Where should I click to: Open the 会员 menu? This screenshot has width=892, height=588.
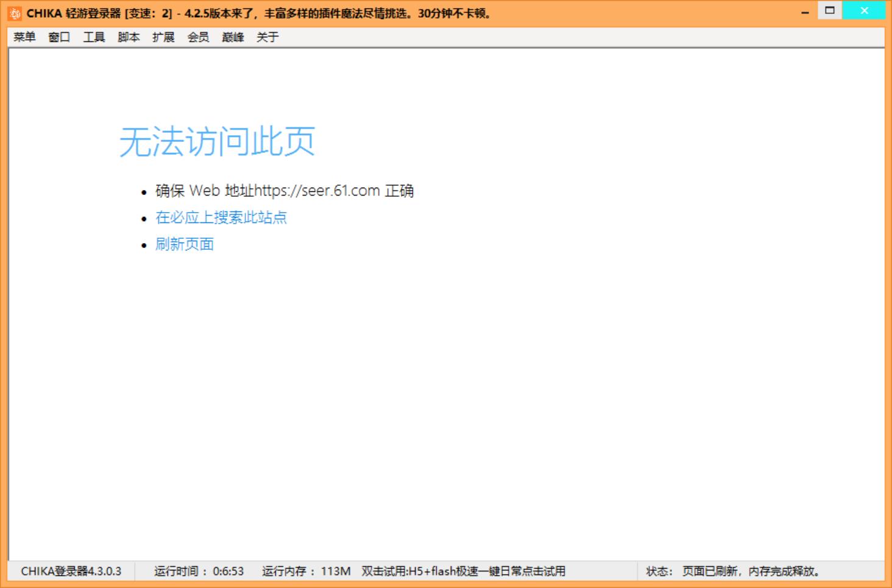(198, 37)
